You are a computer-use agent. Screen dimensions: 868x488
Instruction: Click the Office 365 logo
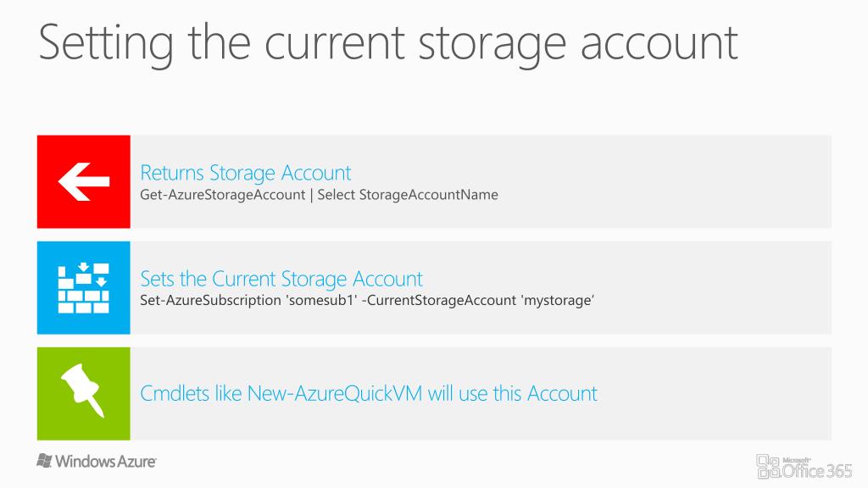click(804, 467)
